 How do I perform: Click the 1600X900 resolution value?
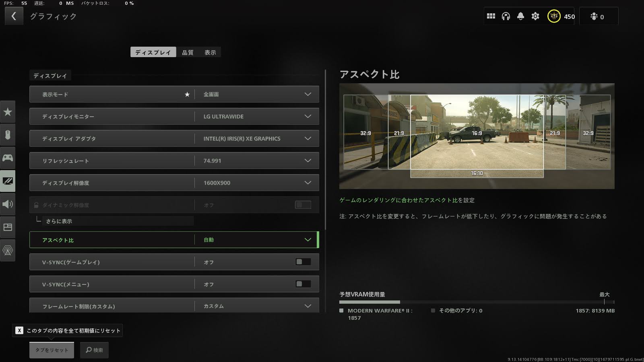pos(217,183)
